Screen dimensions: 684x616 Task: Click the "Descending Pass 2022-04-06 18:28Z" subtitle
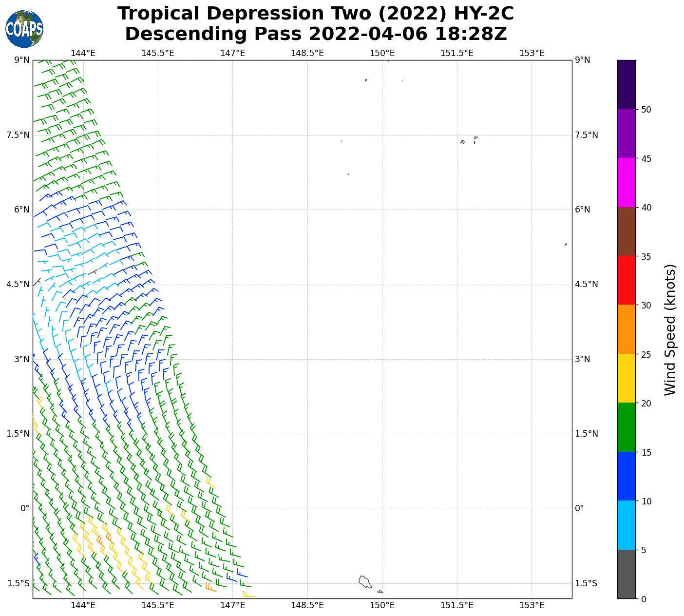316,34
